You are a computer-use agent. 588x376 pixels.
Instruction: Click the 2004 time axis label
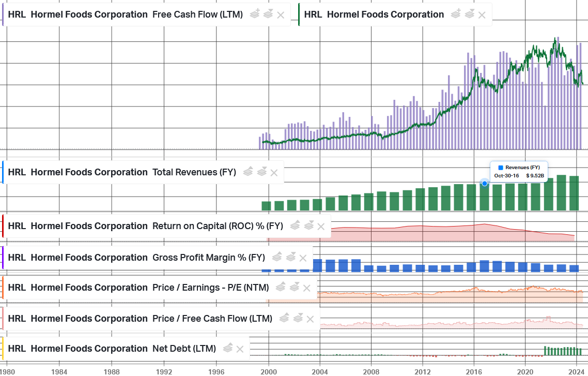point(320,372)
